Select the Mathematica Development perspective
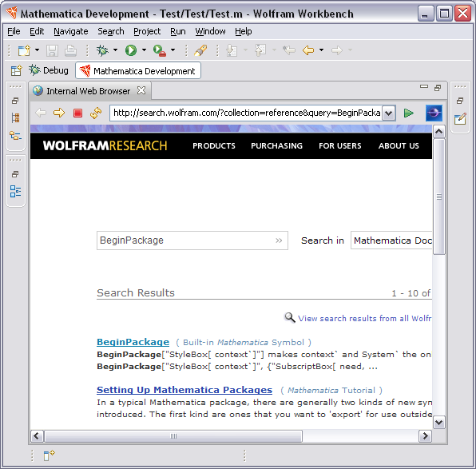476x469 pixels. (x=138, y=71)
